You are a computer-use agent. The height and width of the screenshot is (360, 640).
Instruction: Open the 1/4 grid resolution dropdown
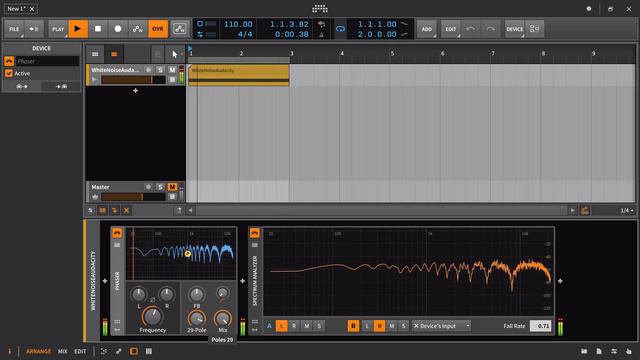[627, 211]
